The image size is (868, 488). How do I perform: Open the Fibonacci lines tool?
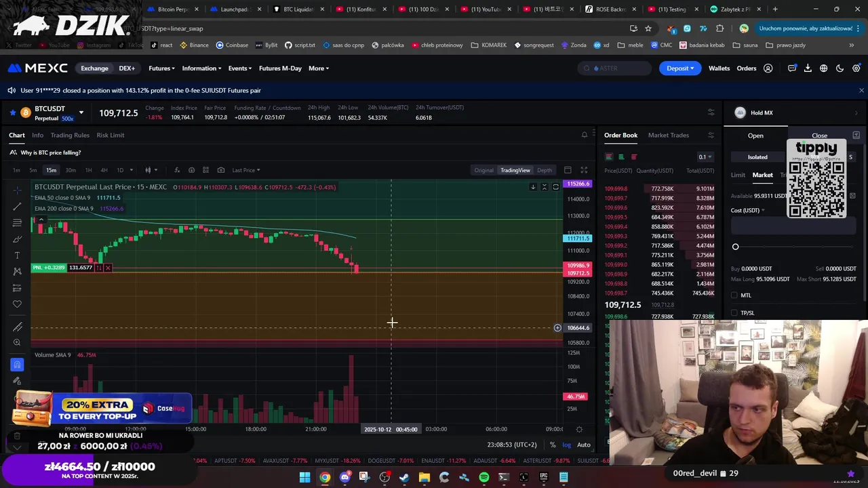tap(17, 222)
